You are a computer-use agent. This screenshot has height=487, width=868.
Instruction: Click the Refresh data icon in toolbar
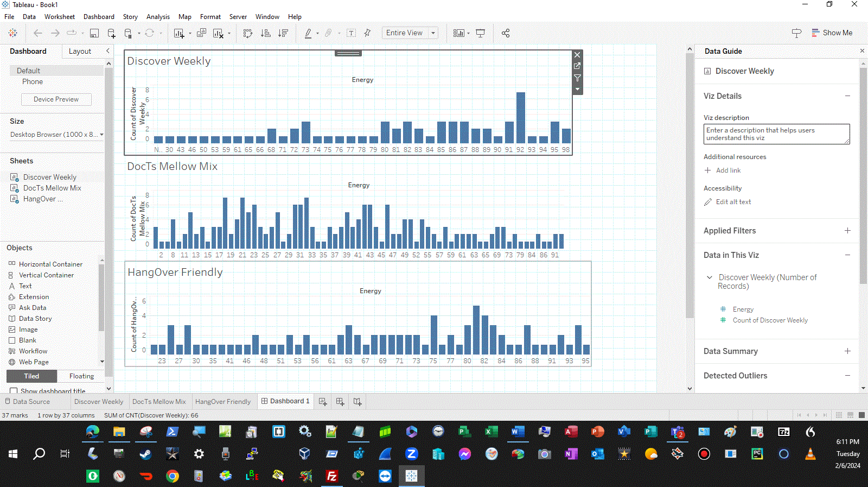point(150,33)
